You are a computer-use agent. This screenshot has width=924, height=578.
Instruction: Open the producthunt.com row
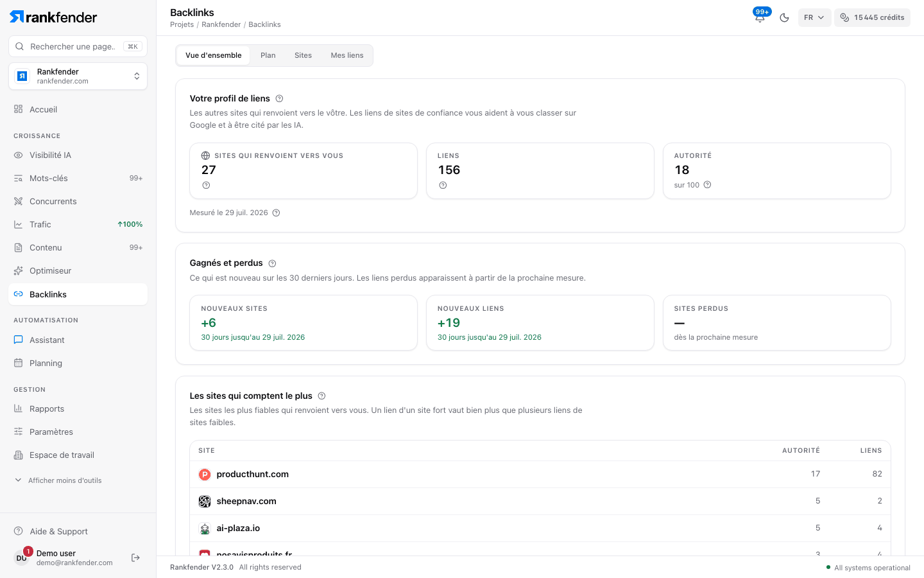tap(540, 474)
